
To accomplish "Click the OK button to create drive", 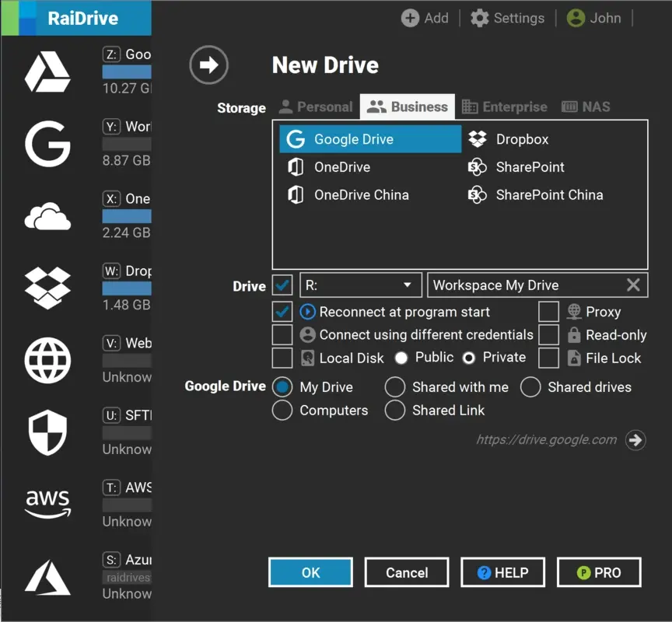I will 310,571.
